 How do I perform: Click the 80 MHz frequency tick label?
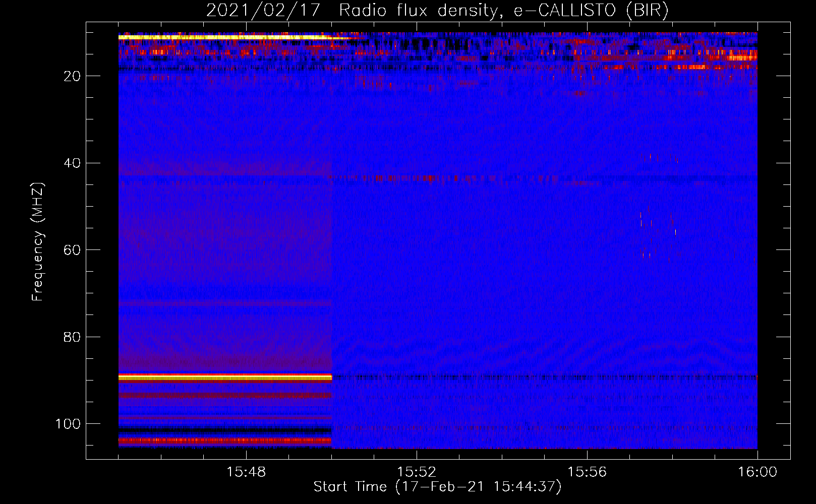pos(73,337)
